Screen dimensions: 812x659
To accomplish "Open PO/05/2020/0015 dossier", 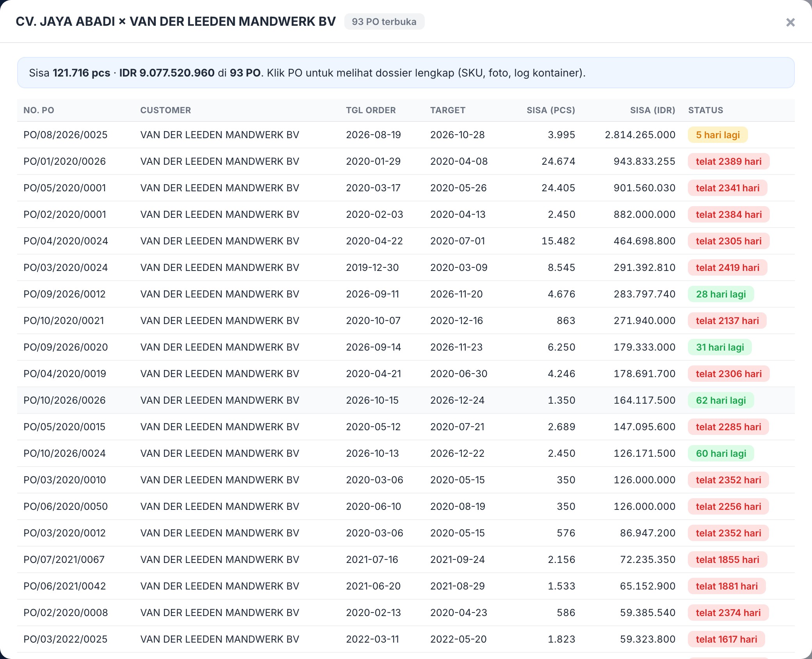I will point(406,427).
